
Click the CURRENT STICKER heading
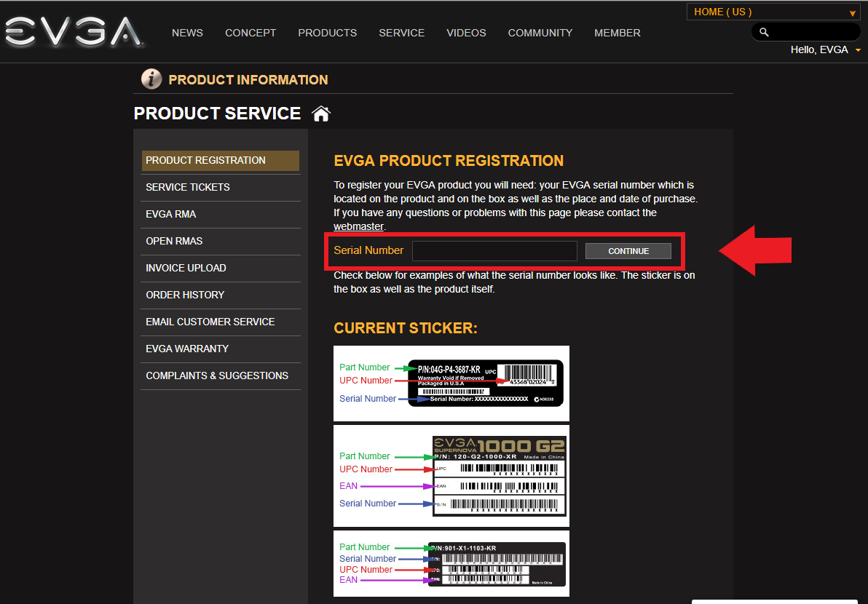click(405, 328)
